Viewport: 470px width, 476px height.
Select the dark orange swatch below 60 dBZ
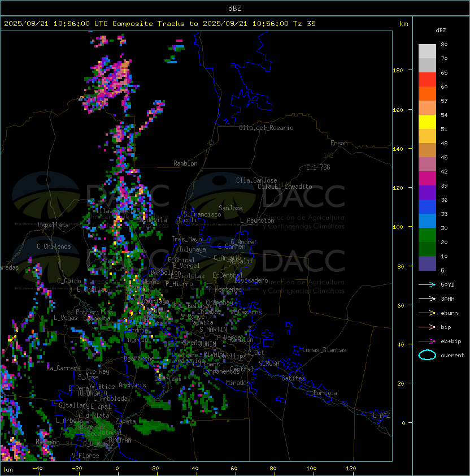tap(427, 93)
